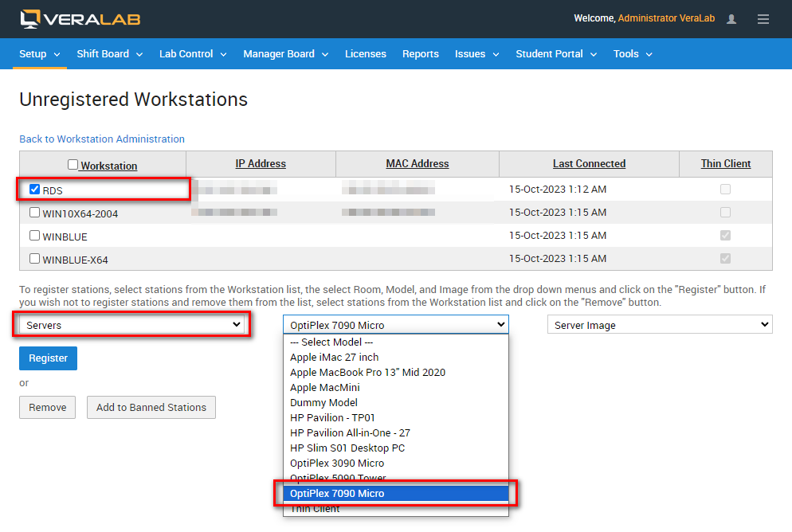Check the WINBLUE workstation checkbox
Viewport: 792px width, 532px height.
coord(34,236)
